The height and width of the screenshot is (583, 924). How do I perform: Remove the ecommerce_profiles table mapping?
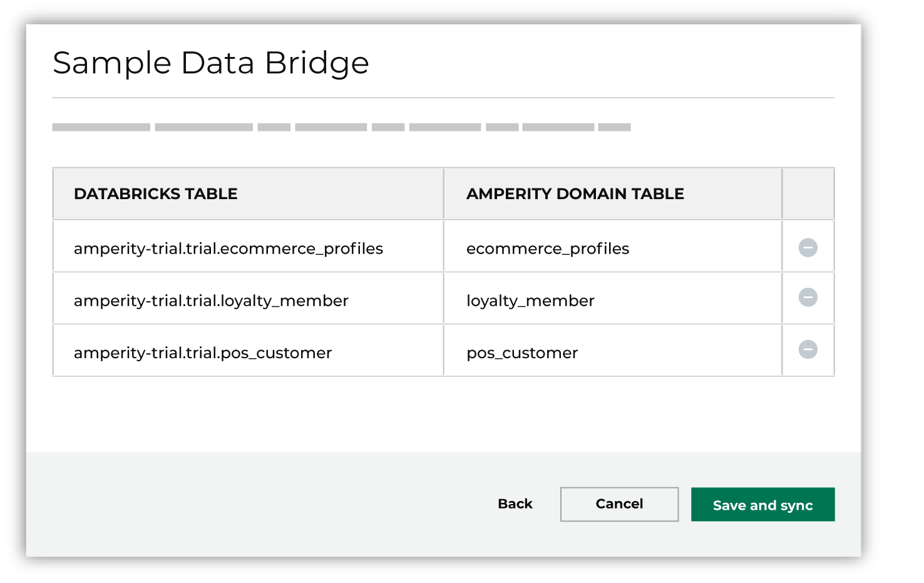(808, 247)
